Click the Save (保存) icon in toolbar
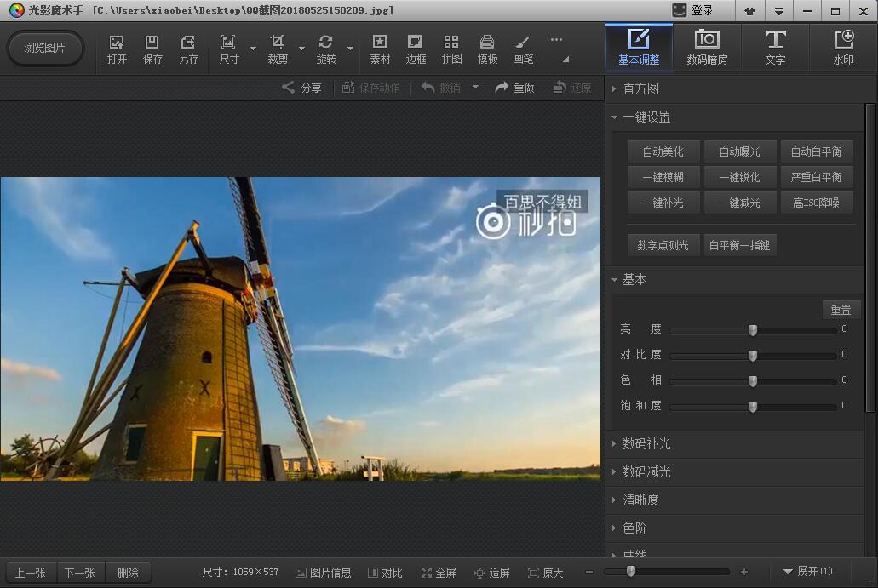The width and height of the screenshot is (878, 588). tap(152, 49)
